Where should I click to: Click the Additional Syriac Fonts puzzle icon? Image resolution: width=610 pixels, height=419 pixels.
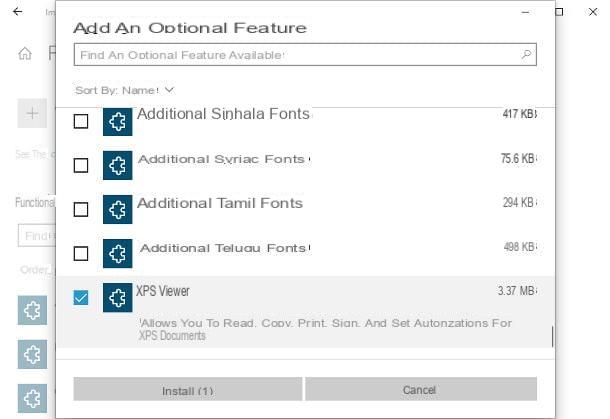tap(117, 165)
